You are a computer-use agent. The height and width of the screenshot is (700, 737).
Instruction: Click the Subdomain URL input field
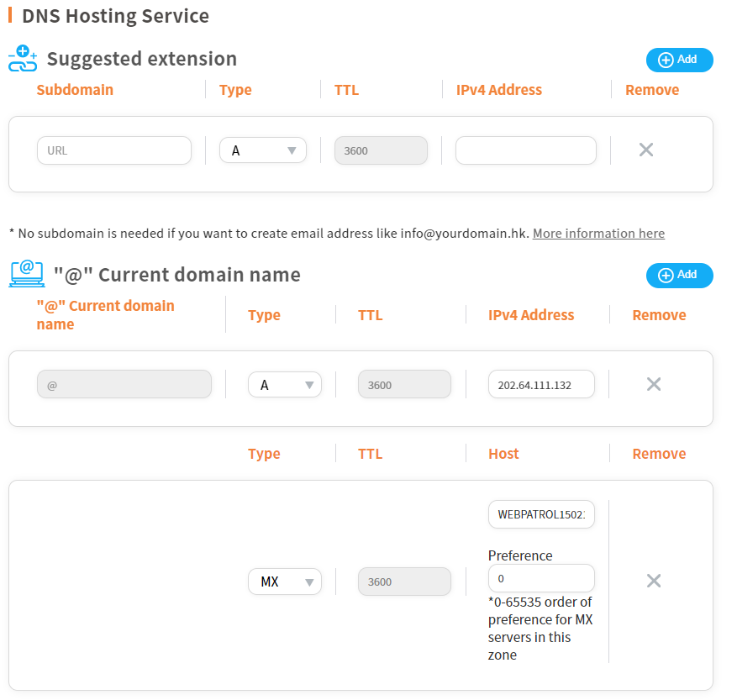114,150
